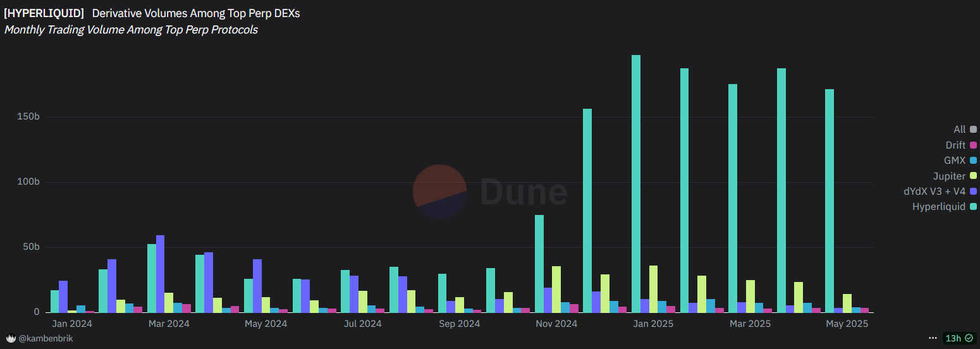Select the tallest teal Hyperliquid bar at Jan 2025
Image resolution: width=980 pixels, height=349 pixels.
pyautogui.click(x=636, y=183)
